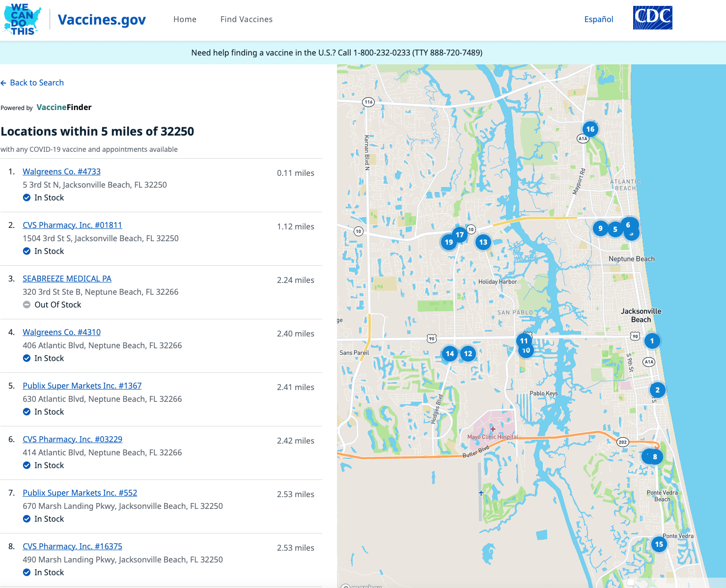Viewport: 726px width, 588px height.
Task: Click map marker number 12
Action: (x=468, y=354)
